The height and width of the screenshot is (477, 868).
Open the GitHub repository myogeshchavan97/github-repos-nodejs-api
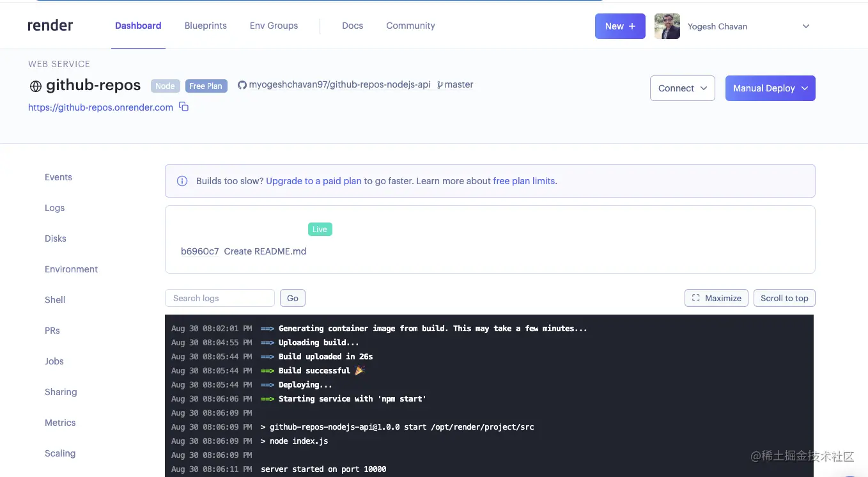point(339,84)
